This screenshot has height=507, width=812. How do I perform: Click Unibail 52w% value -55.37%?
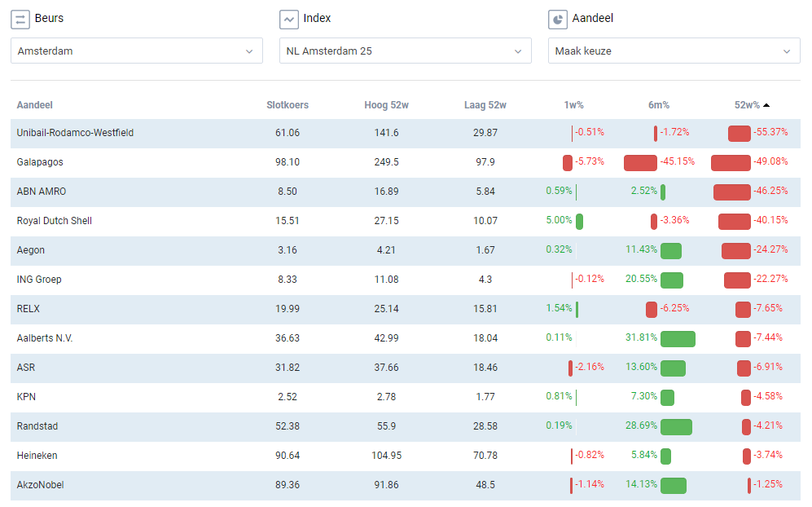[x=770, y=132]
